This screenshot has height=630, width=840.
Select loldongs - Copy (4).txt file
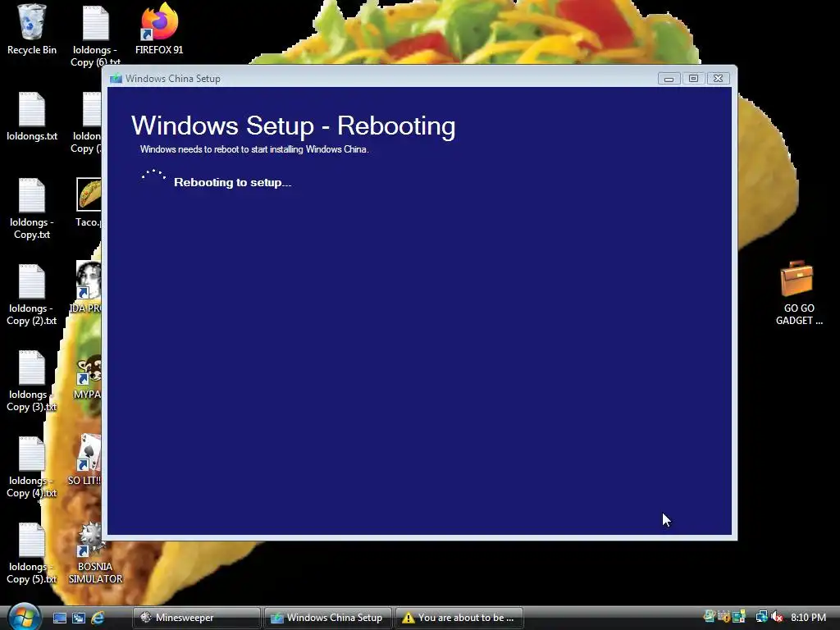pos(32,467)
